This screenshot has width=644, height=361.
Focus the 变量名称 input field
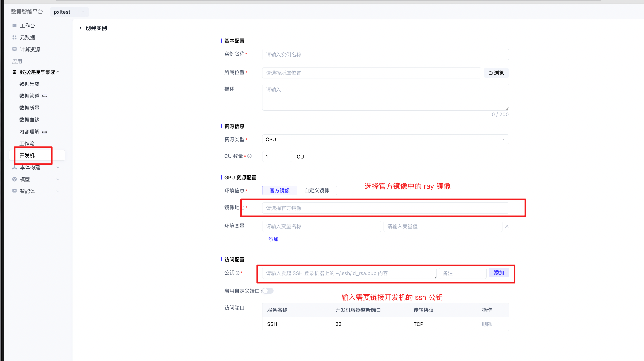point(321,226)
